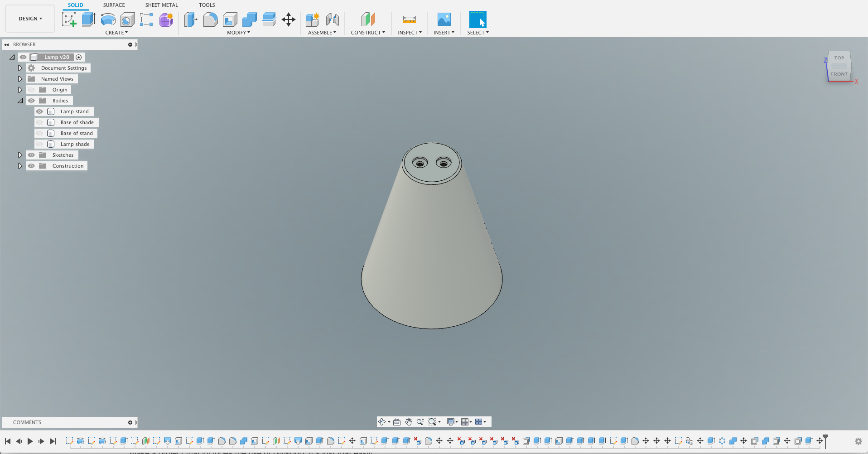Select the Move/Copy tool
Image resolution: width=868 pixels, height=454 pixels.
click(289, 19)
